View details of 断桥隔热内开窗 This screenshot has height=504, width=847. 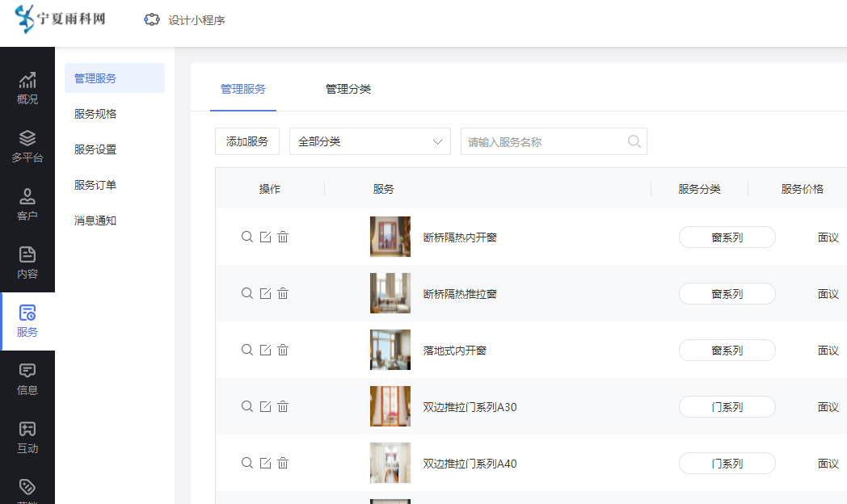[247, 237]
